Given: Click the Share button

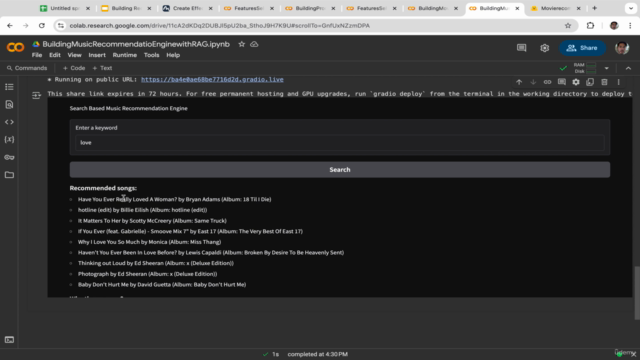Looking at the screenshot, I should pyautogui.click(x=582, y=48).
